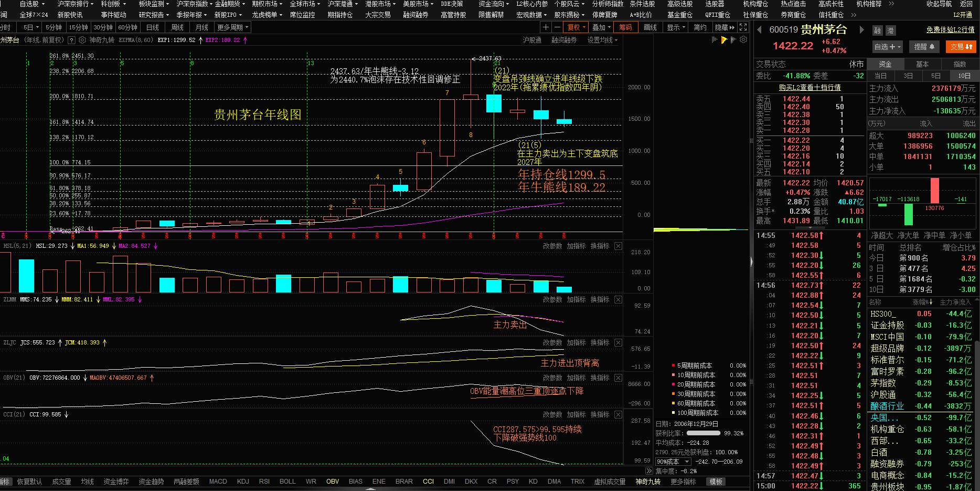Screen dimensions: 980x491
Task: Switch to 日线 daily chart tab
Action: 153,27
